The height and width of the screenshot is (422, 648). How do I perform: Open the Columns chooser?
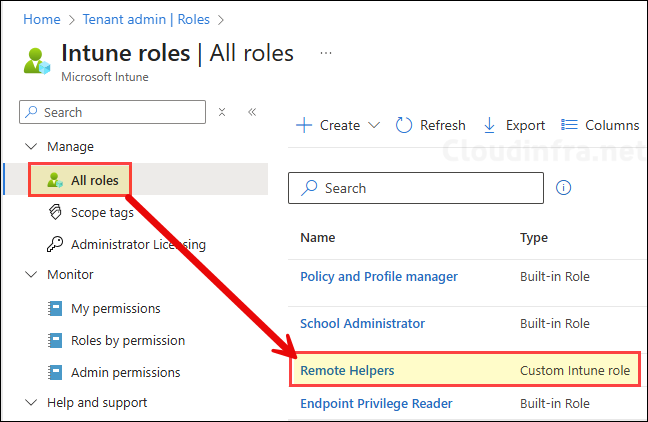coord(600,125)
